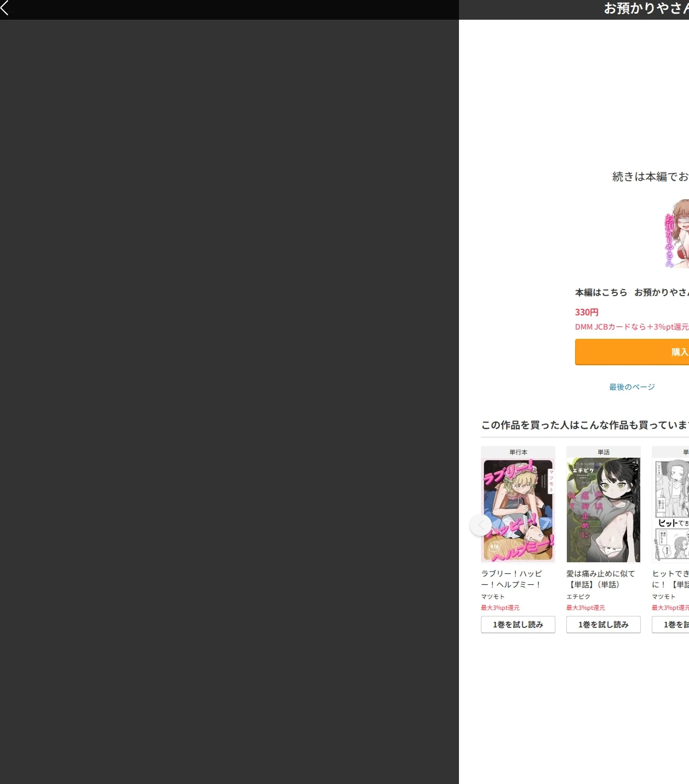Screen dimensions: 689x784
Task: Open the 愛は痛み止めに似て【単話】 title link
Action: pos(601,579)
